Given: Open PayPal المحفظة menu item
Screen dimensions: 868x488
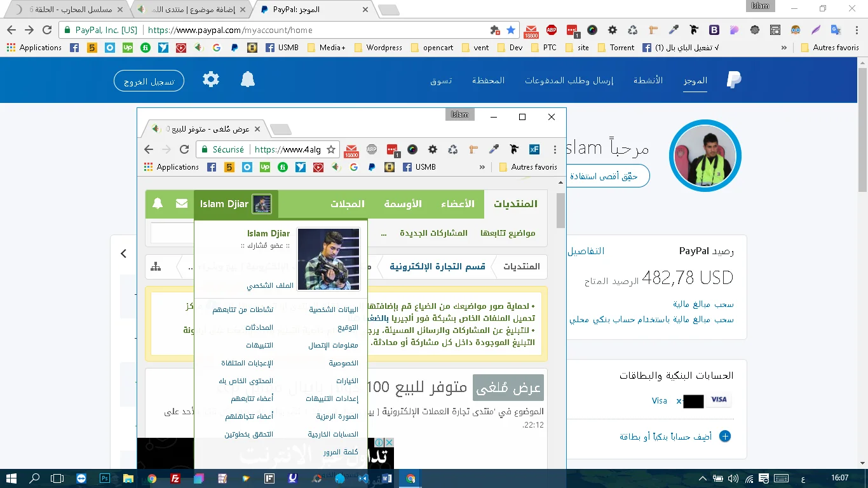Looking at the screenshot, I should click(488, 81).
